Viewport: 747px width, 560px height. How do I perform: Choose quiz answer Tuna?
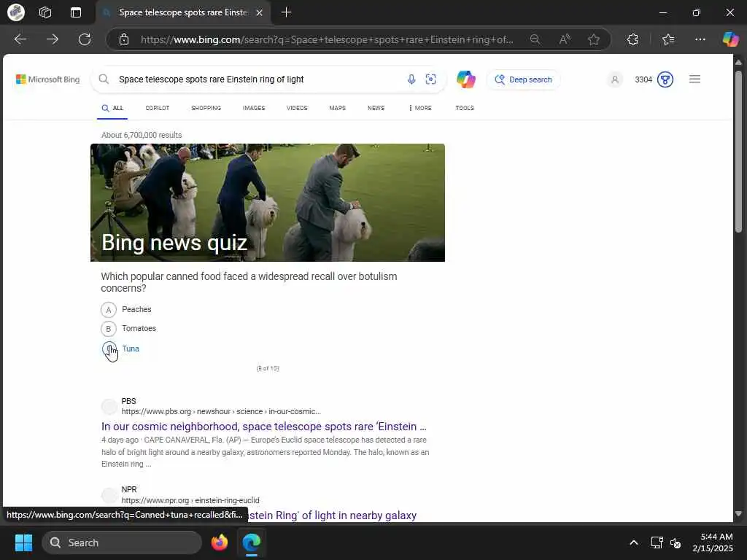click(121, 349)
